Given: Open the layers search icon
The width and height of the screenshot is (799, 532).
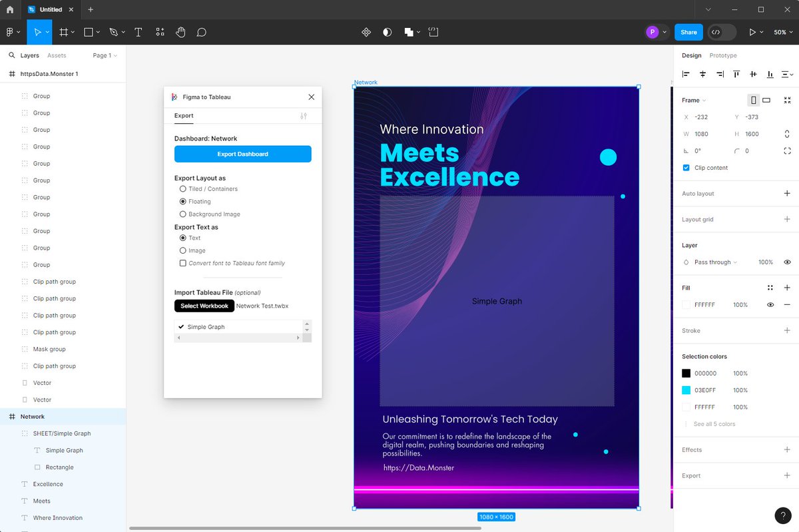Looking at the screenshot, I should click(11, 55).
